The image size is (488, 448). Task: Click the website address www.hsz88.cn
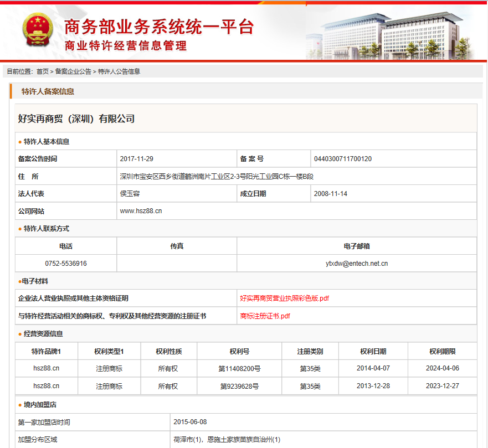(141, 211)
